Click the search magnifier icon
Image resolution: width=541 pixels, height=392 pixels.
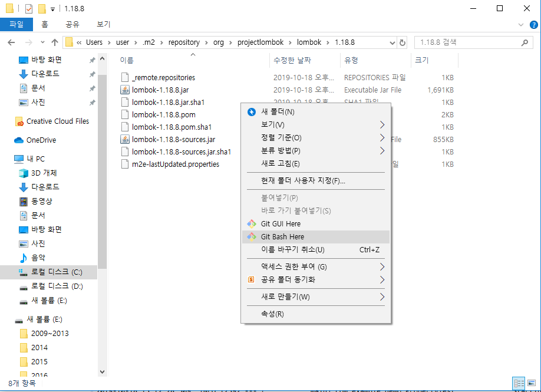pyautogui.click(x=524, y=42)
